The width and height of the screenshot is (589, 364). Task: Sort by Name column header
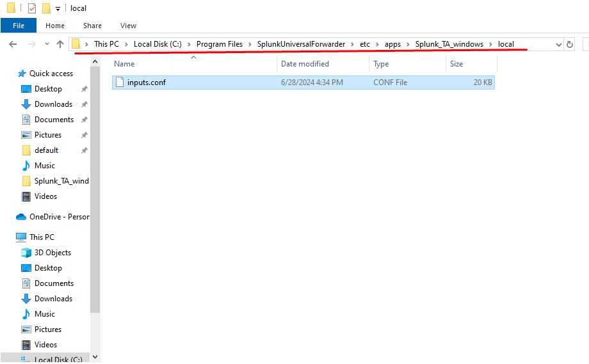pyautogui.click(x=124, y=64)
